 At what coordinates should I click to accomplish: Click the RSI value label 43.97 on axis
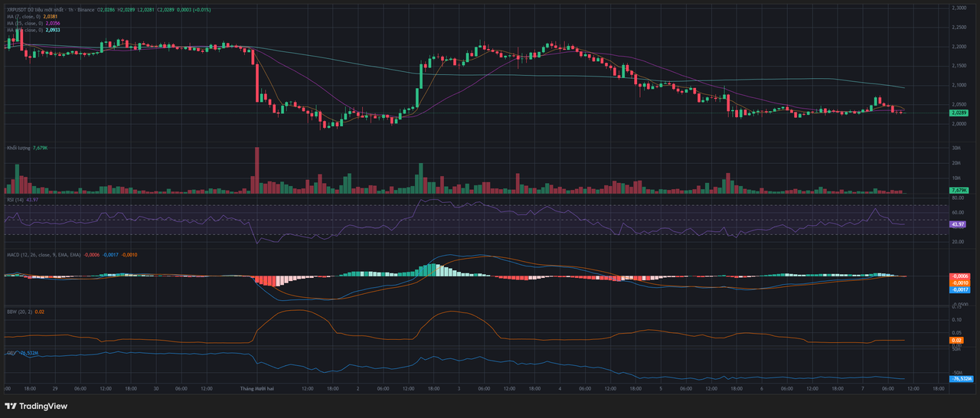click(x=958, y=224)
